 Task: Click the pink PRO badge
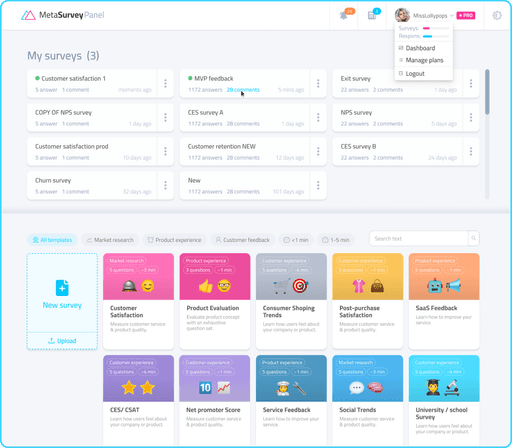(466, 15)
